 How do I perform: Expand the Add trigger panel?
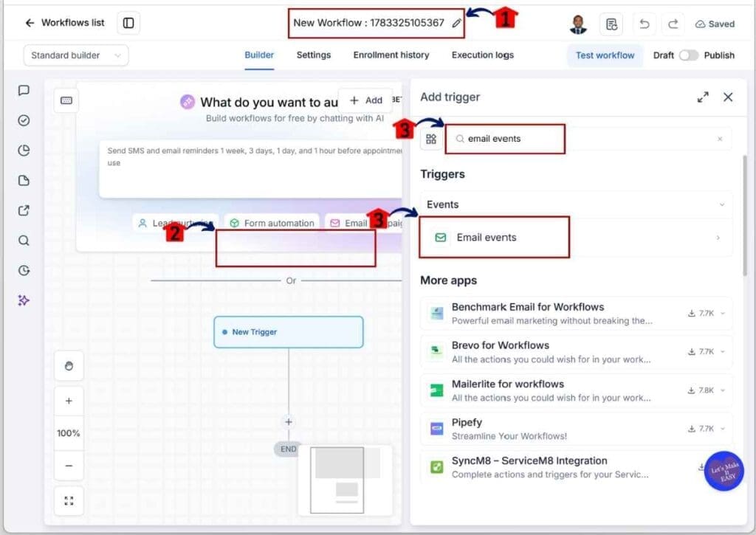coord(703,97)
